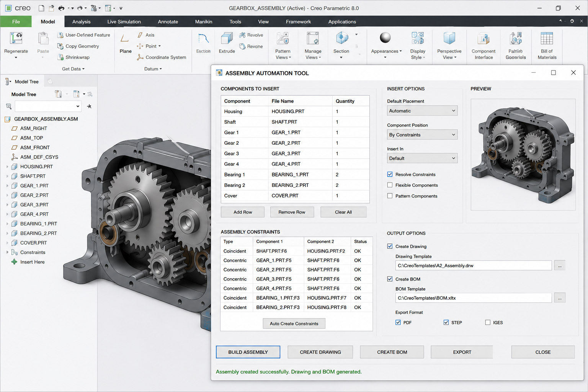
Task: Uncheck the STEP export format
Action: coord(446,322)
